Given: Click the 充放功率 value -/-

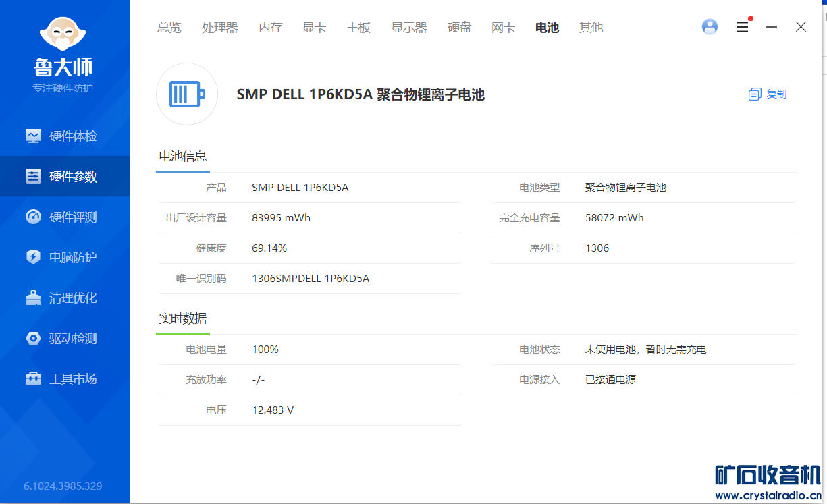Looking at the screenshot, I should click(x=259, y=380).
